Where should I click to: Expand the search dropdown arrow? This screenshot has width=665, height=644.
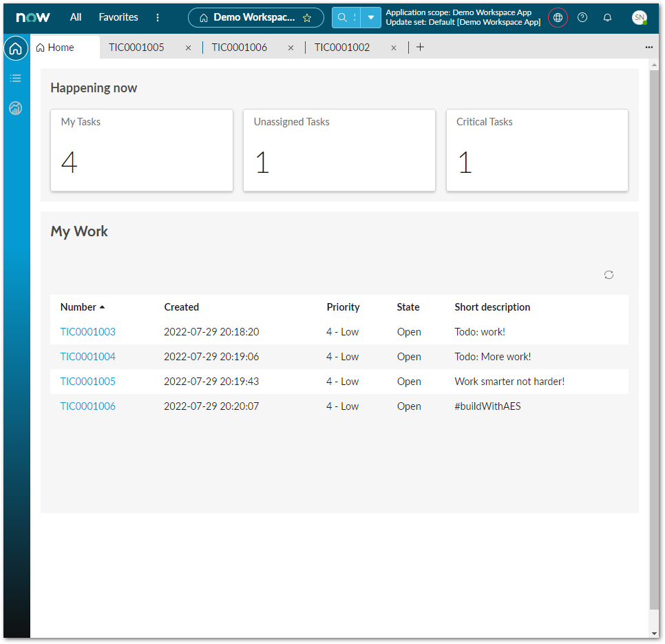(370, 17)
